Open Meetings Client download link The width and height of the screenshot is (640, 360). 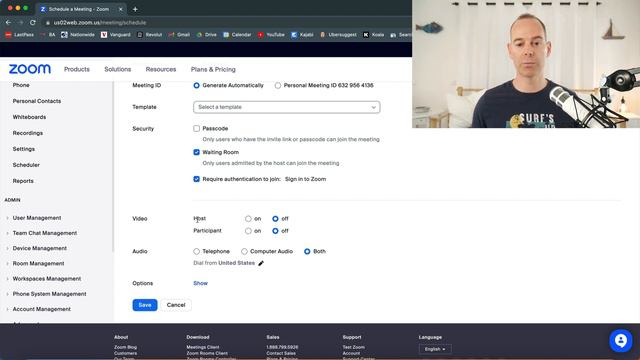pos(203,347)
